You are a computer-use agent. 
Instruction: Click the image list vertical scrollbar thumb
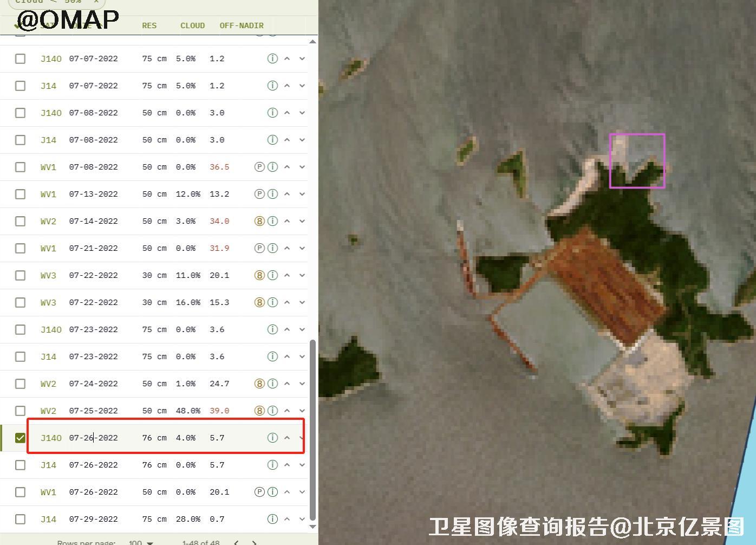pos(312,430)
